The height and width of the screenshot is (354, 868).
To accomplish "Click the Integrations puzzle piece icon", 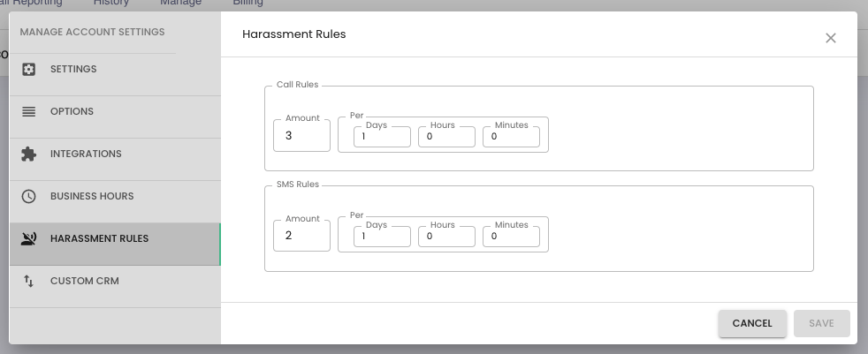I will click(29, 154).
